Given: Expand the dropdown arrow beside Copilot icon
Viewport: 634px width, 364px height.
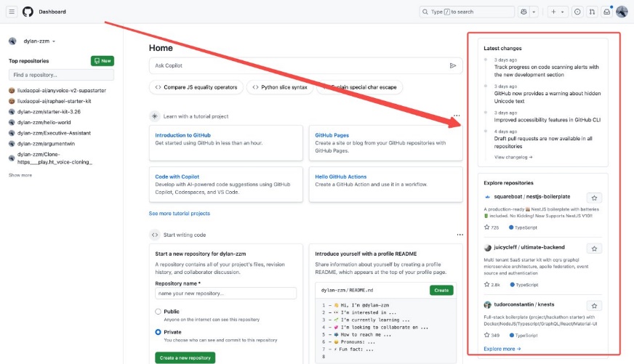Looking at the screenshot, I should pyautogui.click(x=534, y=12).
